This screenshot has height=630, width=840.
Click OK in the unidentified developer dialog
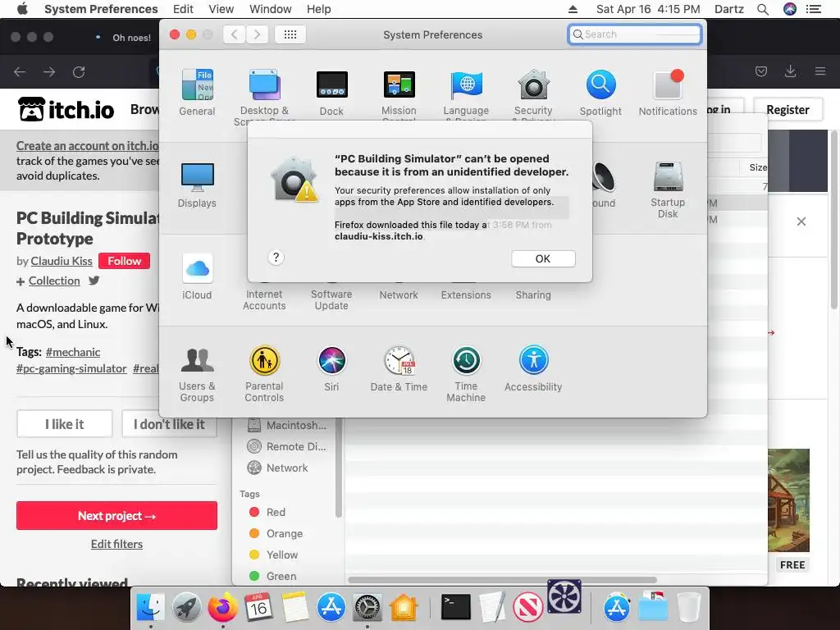[543, 258]
